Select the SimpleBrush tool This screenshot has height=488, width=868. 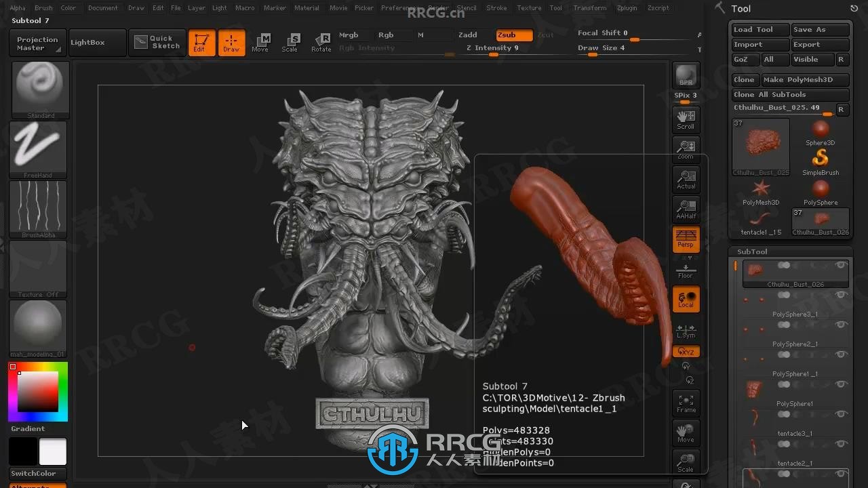821,163
